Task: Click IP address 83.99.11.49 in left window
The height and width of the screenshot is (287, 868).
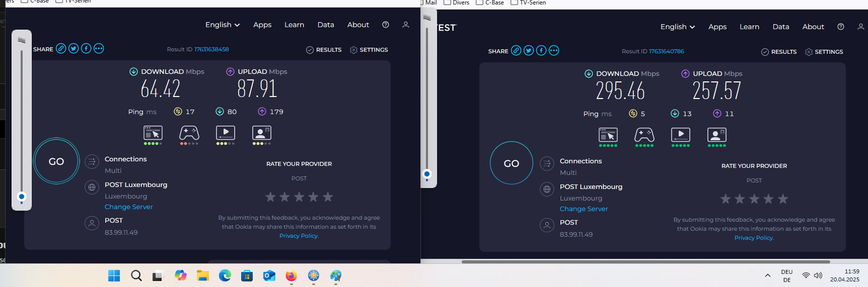Action: (121, 232)
